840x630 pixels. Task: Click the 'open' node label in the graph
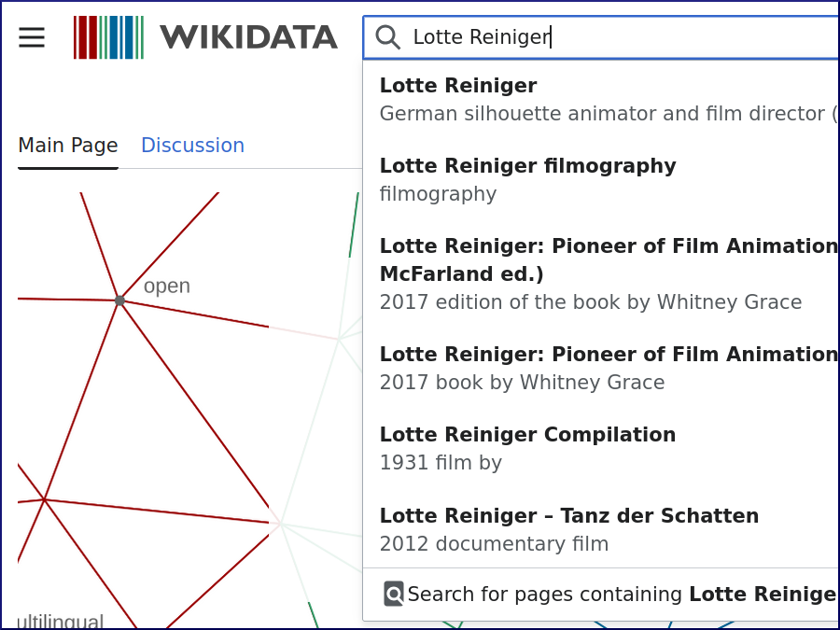coord(167,287)
